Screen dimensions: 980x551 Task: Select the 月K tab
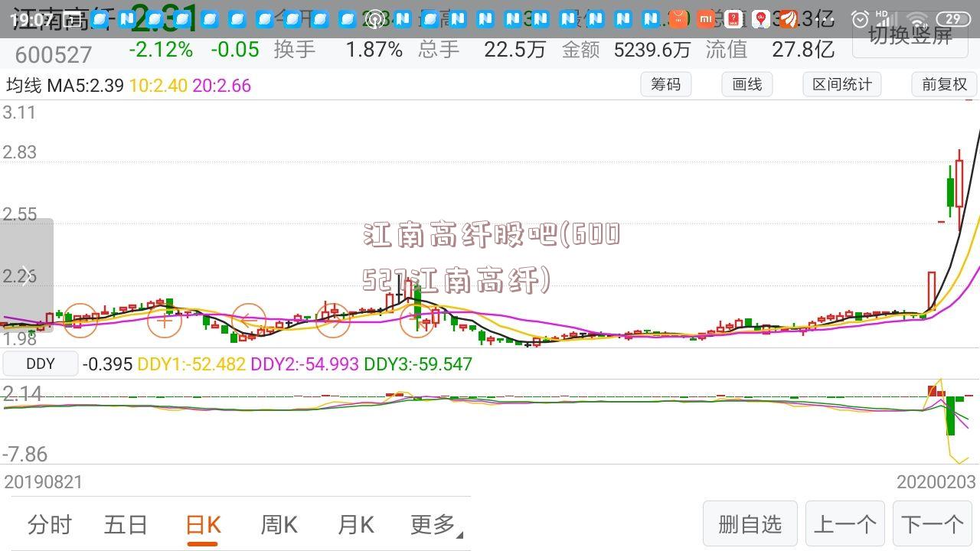pyautogui.click(x=356, y=524)
